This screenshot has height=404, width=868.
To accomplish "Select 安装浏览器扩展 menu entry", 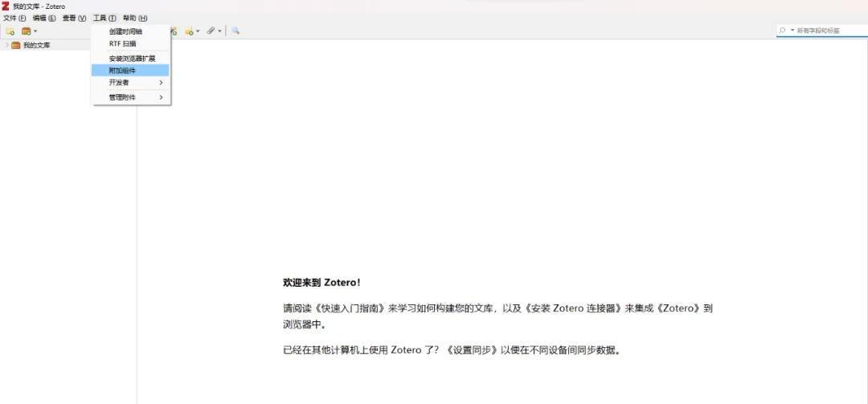I will click(131, 58).
